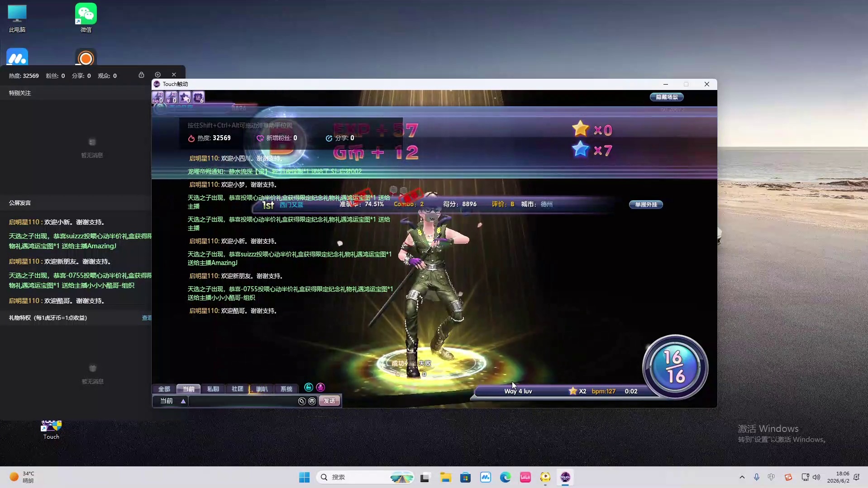Screen dimensions: 868x488
Task: Switch to the 全部 chat tab
Action: click(x=164, y=389)
